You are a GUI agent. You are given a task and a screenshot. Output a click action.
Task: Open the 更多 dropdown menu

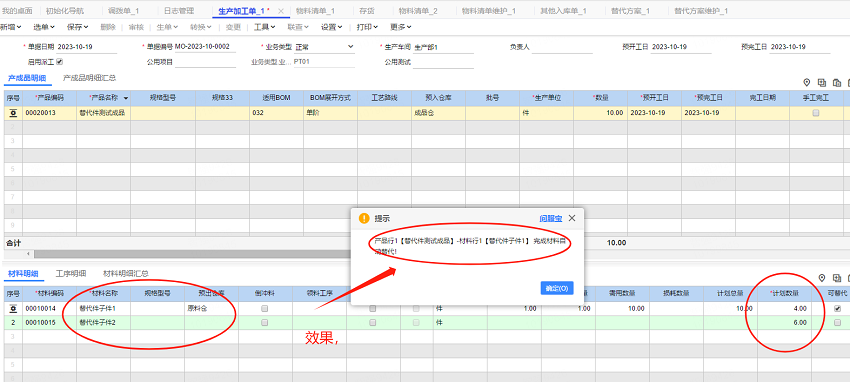[x=401, y=27]
